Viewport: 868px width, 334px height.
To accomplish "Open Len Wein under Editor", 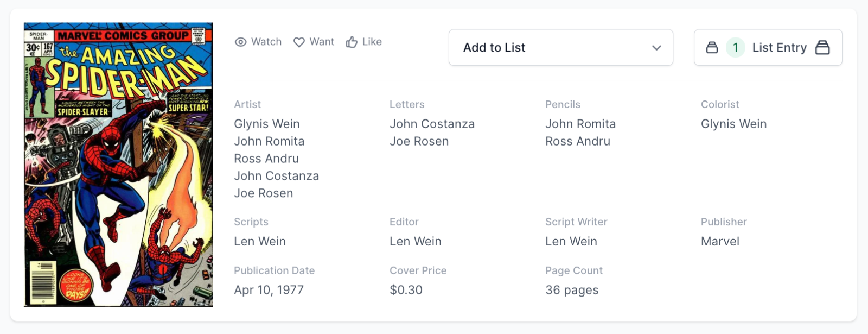I will (x=415, y=241).
